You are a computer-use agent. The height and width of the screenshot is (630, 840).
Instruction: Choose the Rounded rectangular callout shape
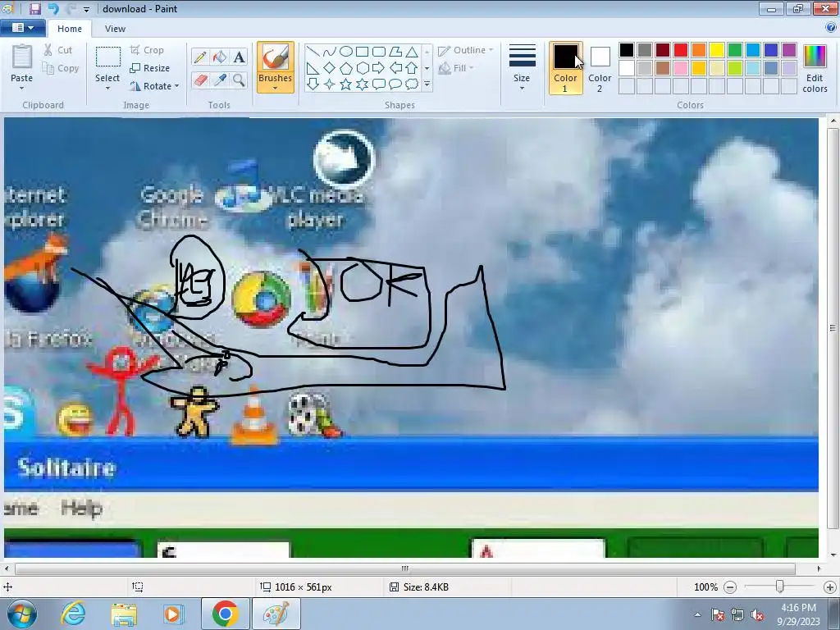(379, 84)
